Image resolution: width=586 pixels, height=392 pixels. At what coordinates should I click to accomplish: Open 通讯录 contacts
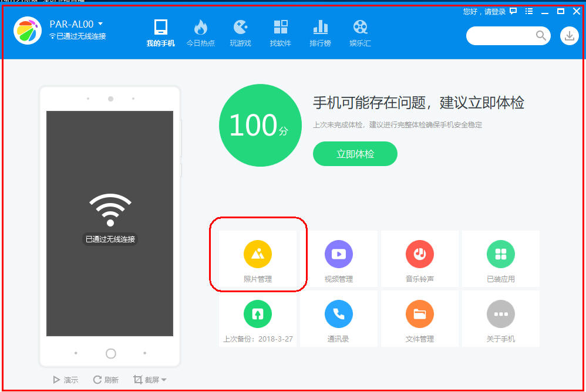[x=339, y=319]
